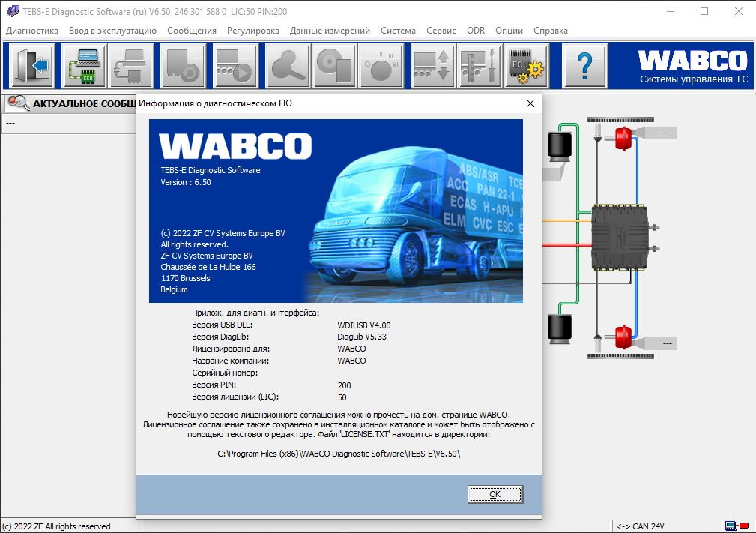Click the trailer play toolbar icon
This screenshot has width=756, height=533.
(x=235, y=66)
